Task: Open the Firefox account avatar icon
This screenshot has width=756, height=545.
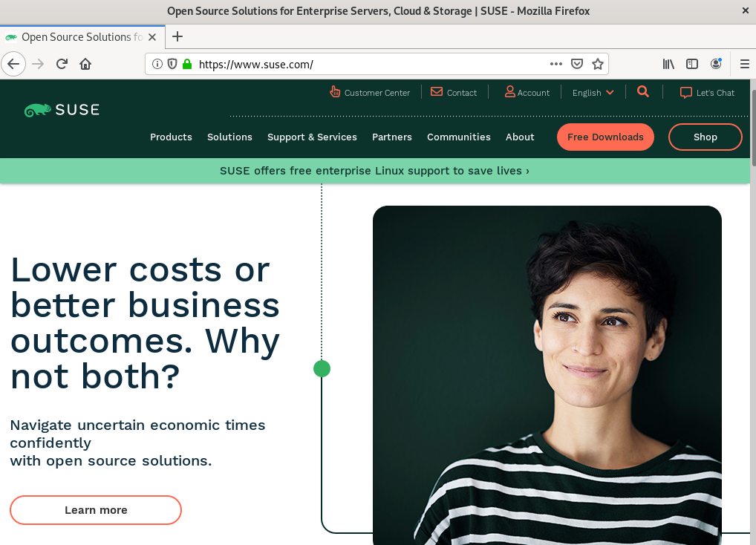Action: coord(716,64)
